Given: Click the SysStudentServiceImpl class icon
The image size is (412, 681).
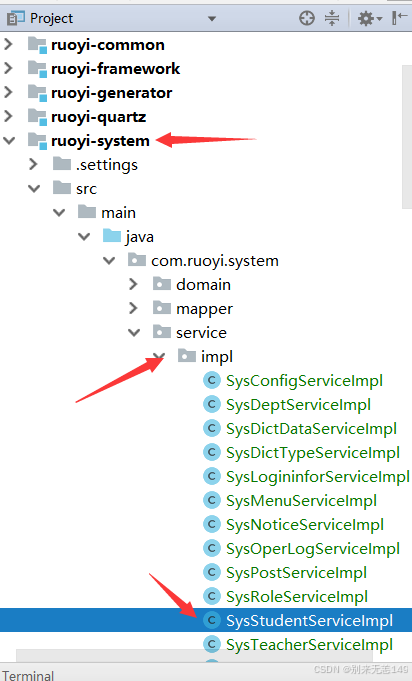Looking at the screenshot, I should pos(212,620).
